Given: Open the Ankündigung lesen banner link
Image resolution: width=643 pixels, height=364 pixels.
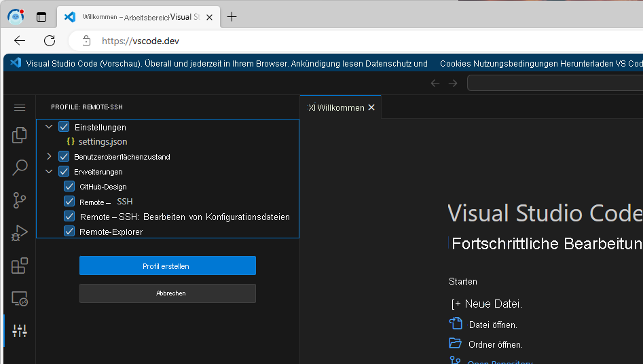Looking at the screenshot, I should click(x=327, y=64).
